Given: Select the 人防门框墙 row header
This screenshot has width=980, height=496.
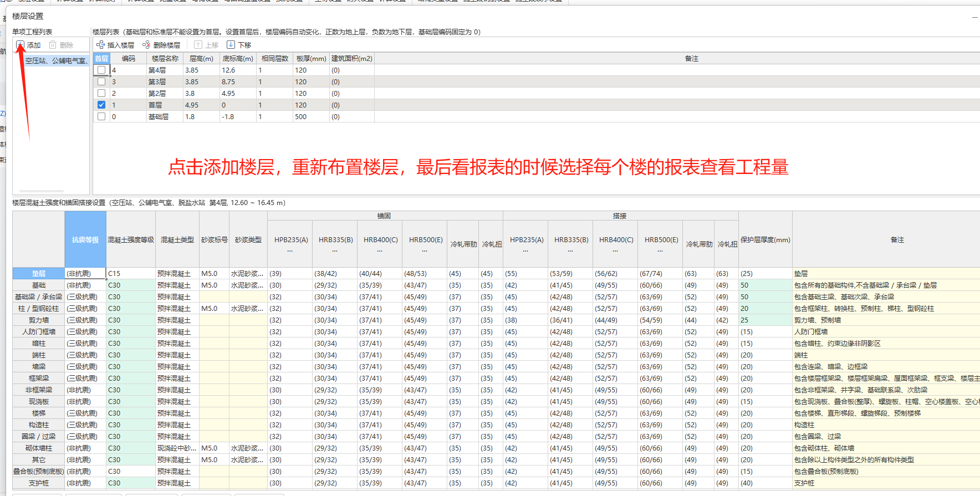Looking at the screenshot, I should [x=39, y=331].
